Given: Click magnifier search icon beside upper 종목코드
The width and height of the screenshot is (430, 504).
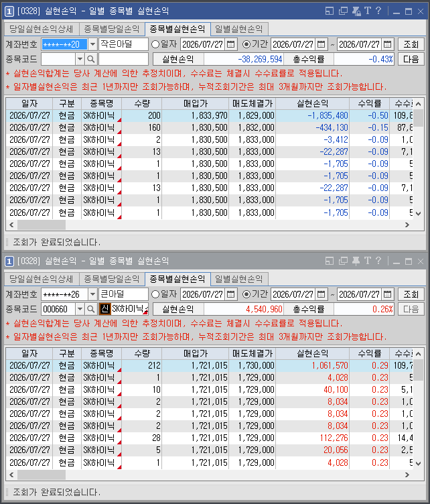Looking at the screenshot, I should coord(91,59).
